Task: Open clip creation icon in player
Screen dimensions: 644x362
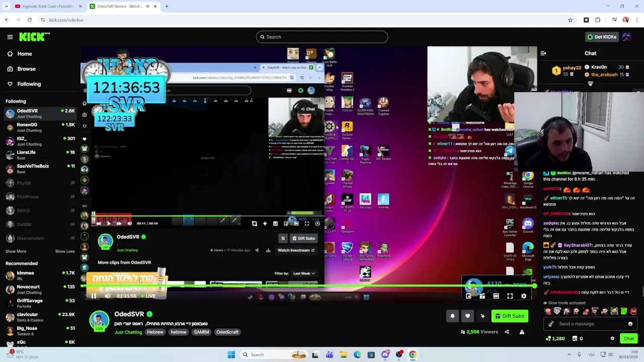Action: tap(482, 296)
